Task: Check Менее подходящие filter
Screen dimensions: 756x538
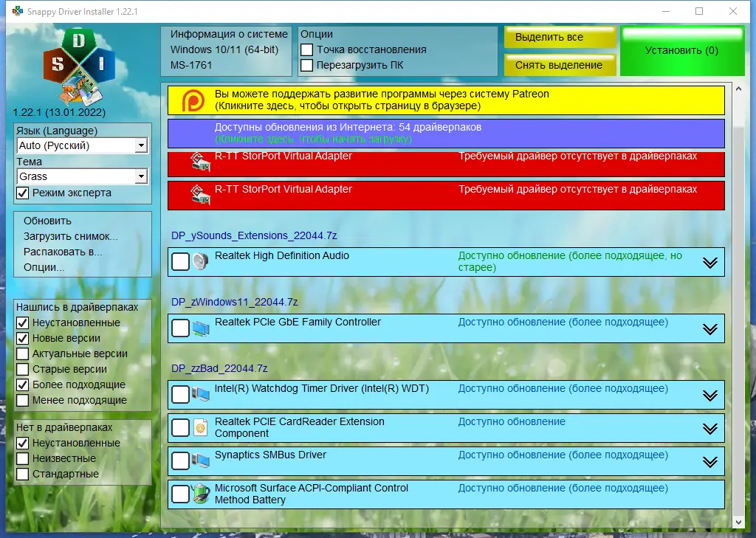Action: (23, 400)
